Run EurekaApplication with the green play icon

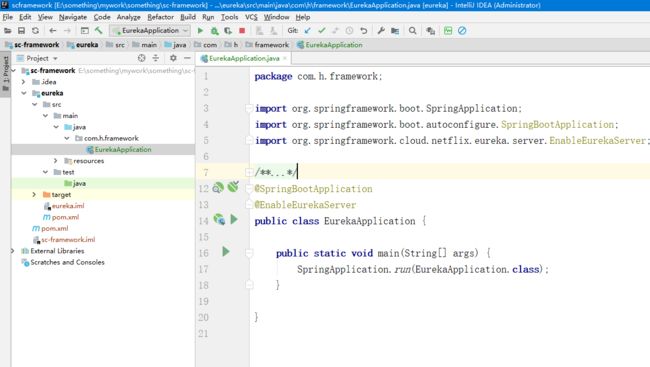[x=200, y=31]
